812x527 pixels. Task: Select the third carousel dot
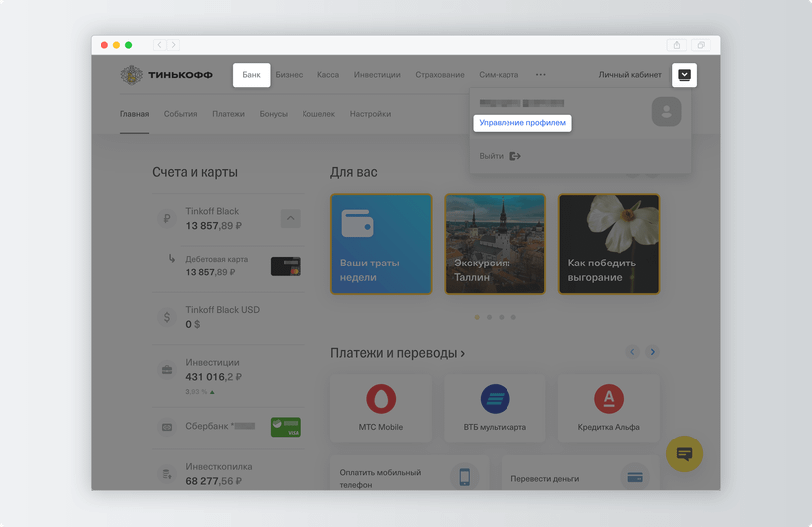[x=502, y=317]
